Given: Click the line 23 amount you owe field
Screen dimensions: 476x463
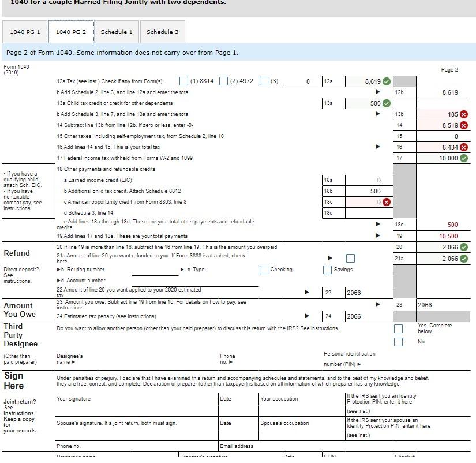Looking at the screenshot, I should pyautogui.click(x=444, y=305).
